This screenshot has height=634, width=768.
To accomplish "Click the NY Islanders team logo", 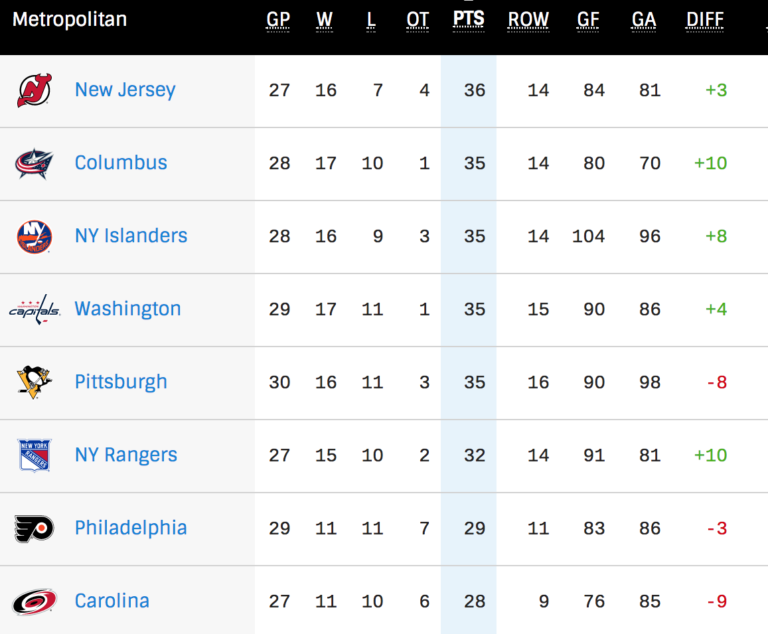I will tap(35, 236).
